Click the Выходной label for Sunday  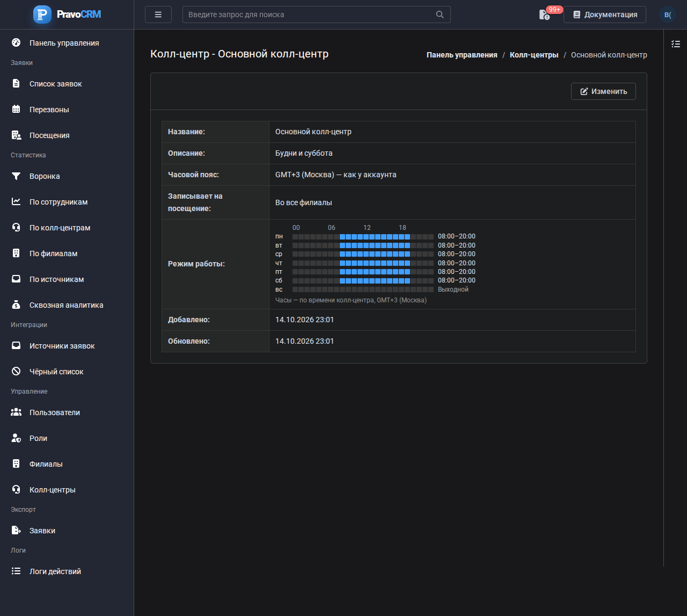click(x=453, y=289)
